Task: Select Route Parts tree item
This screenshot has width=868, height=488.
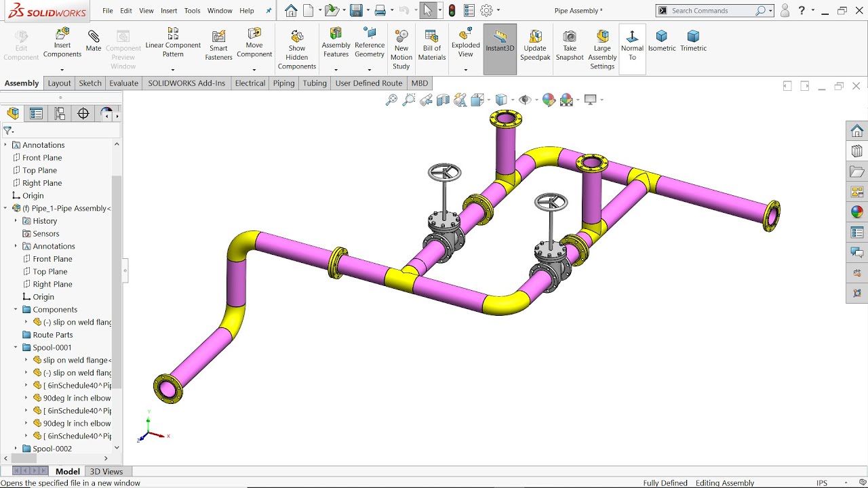Action: coord(53,335)
